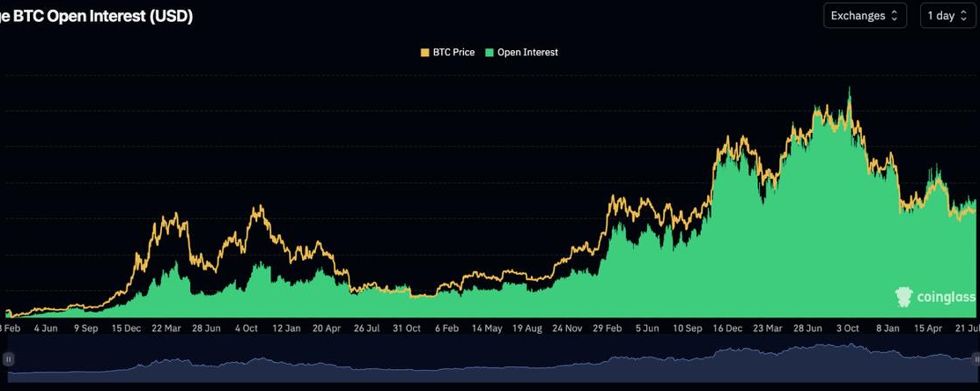Click left range slider handle
Screen dimensions: 980x391
point(9,359)
